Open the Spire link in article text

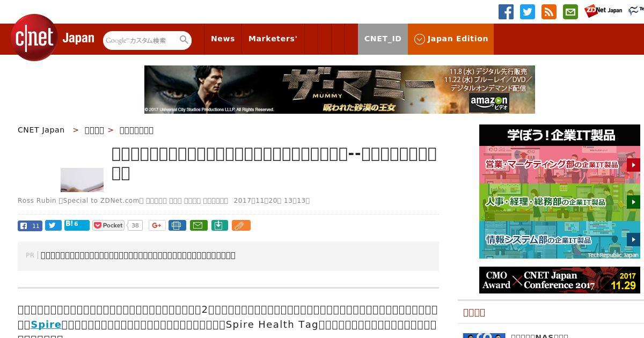point(46,324)
